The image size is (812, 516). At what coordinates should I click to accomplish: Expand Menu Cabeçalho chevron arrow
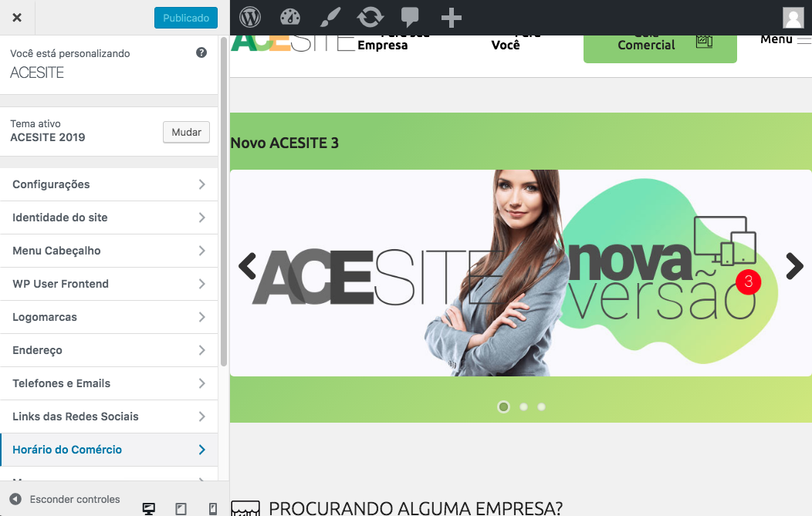click(x=202, y=251)
